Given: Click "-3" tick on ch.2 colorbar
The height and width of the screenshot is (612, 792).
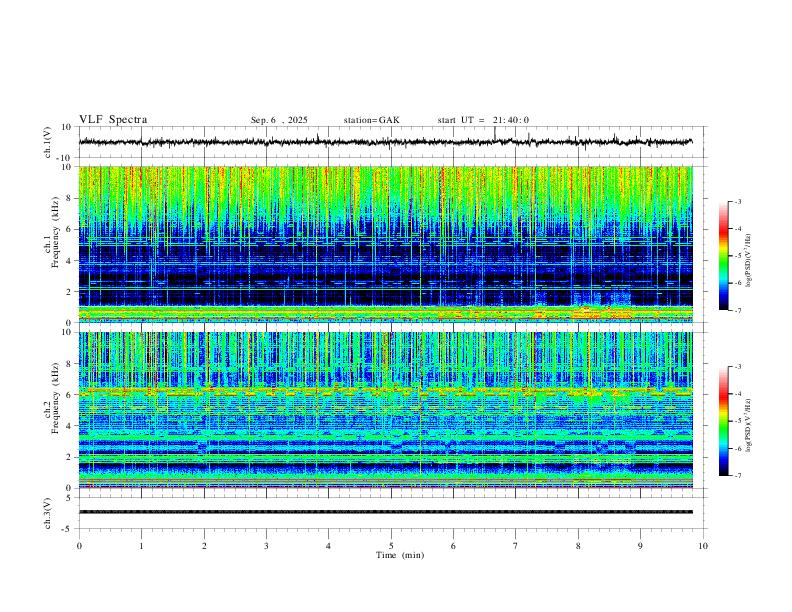Looking at the screenshot, I should (x=737, y=367).
